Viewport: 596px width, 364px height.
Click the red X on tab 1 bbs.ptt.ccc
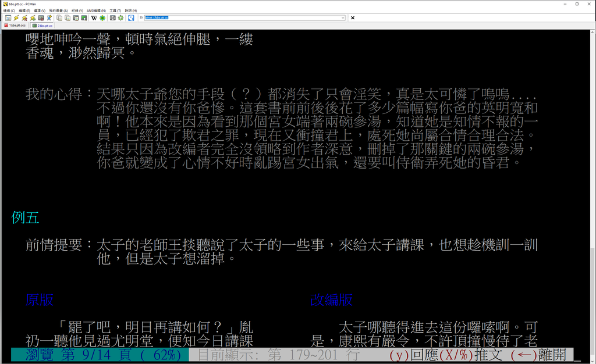[6, 25]
